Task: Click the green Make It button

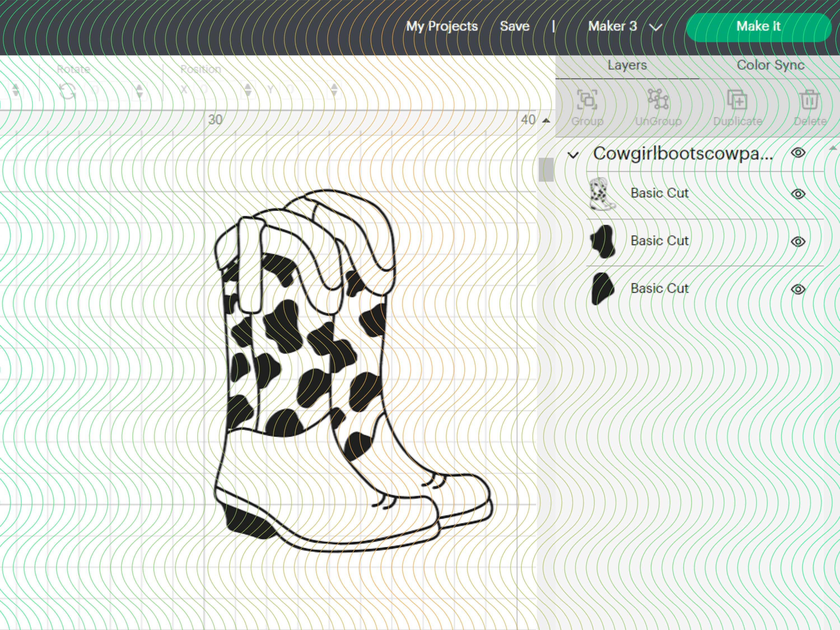Action: coord(759,27)
